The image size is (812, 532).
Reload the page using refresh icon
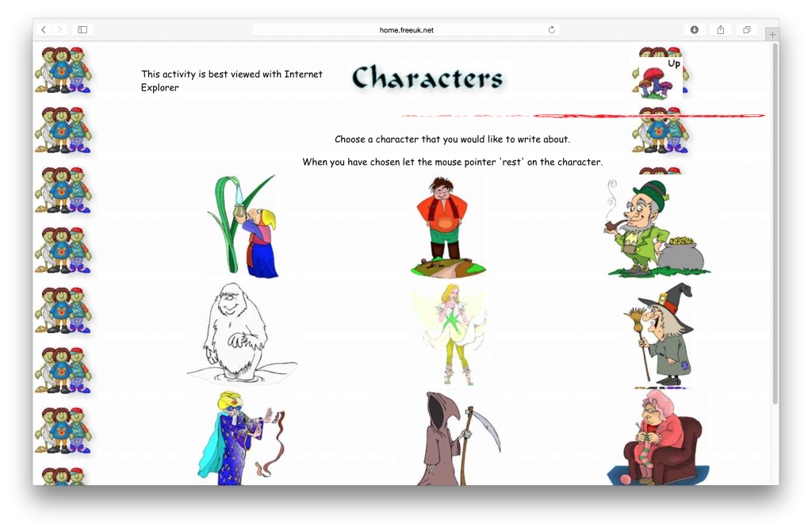[x=552, y=29]
